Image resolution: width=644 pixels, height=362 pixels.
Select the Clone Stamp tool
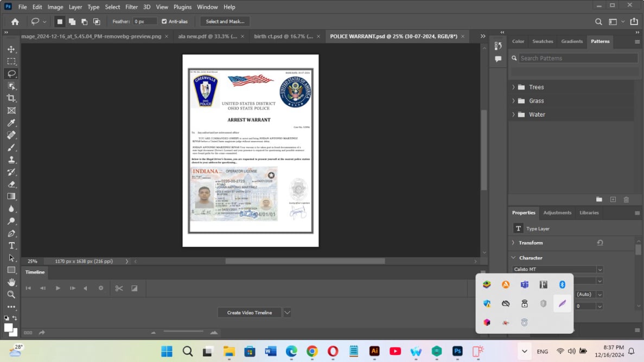click(x=11, y=160)
